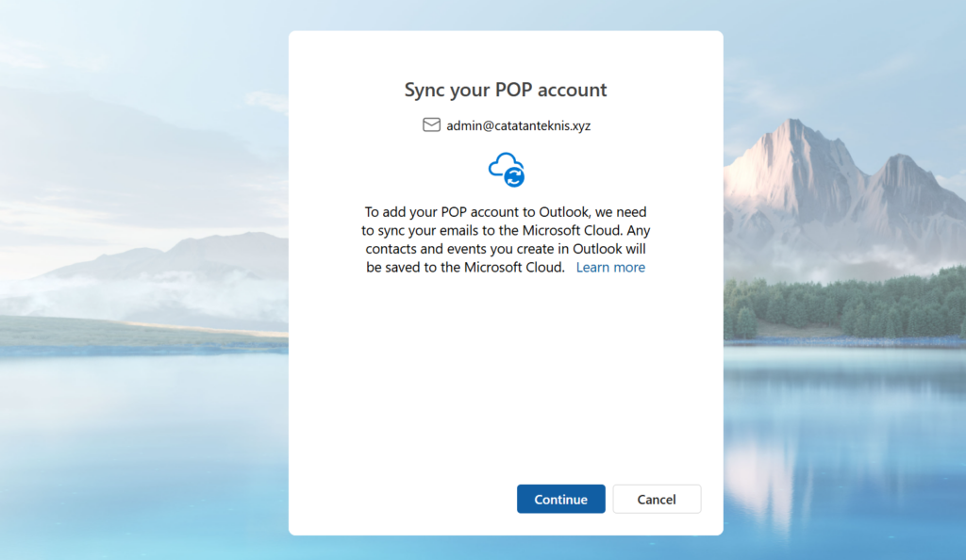The image size is (966, 560).
Task: Select the admin@catatanteknis.xyz email address
Action: tap(518, 125)
